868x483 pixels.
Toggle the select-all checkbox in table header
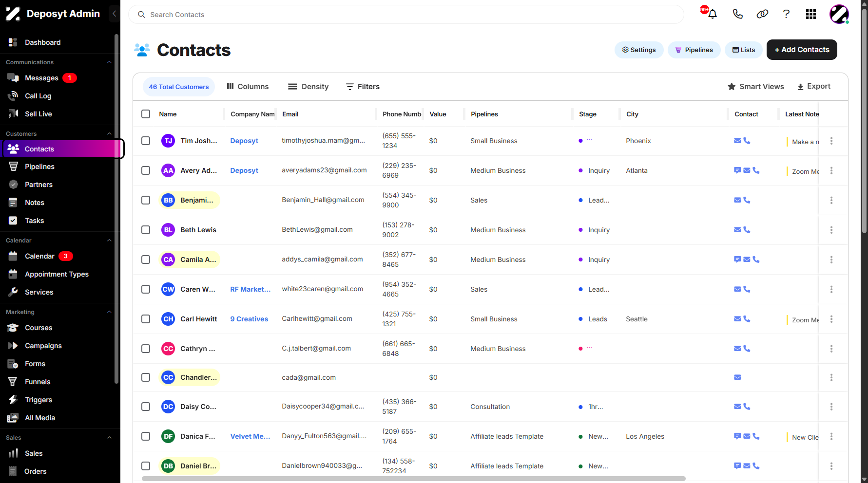click(146, 114)
